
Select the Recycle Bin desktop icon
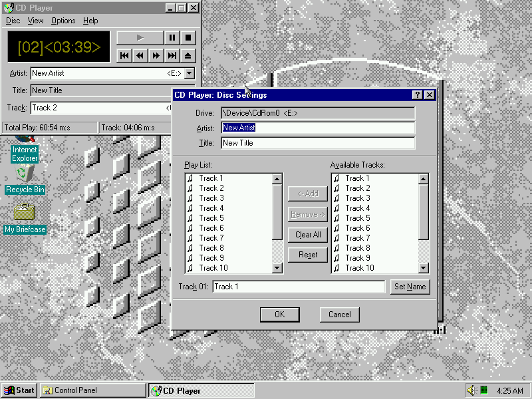25,176
